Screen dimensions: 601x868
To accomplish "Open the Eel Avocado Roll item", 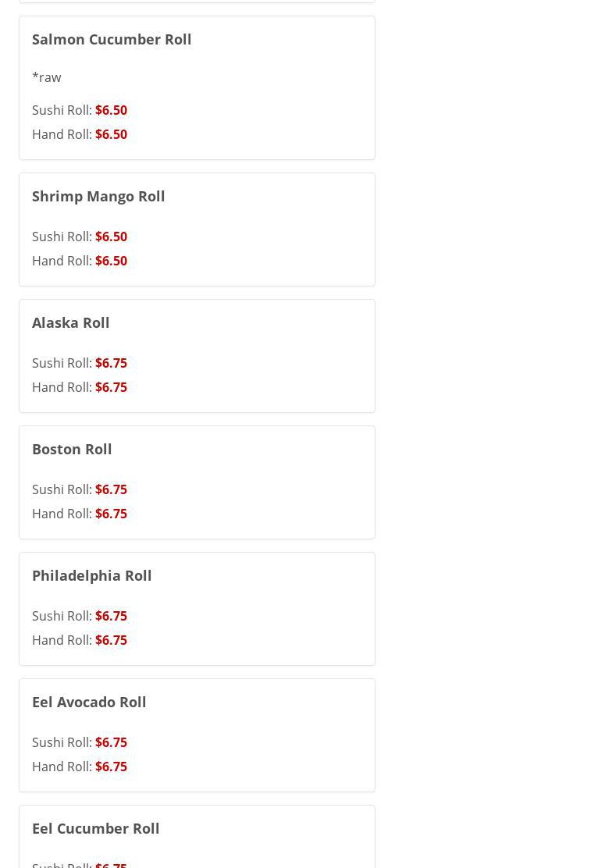I will 89,702.
